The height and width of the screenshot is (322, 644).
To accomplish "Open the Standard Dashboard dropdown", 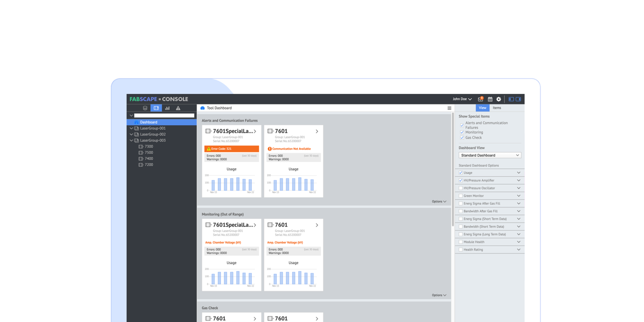I will (x=490, y=155).
